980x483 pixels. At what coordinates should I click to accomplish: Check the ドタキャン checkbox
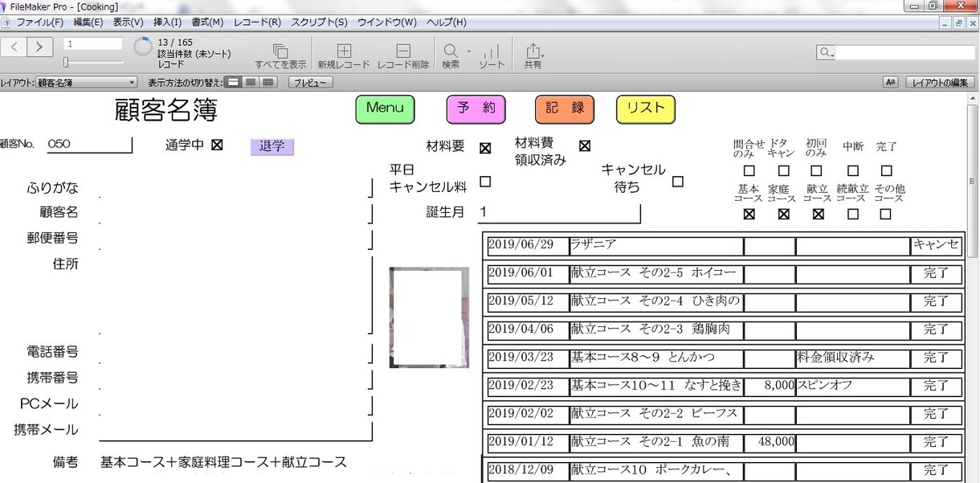pos(784,170)
